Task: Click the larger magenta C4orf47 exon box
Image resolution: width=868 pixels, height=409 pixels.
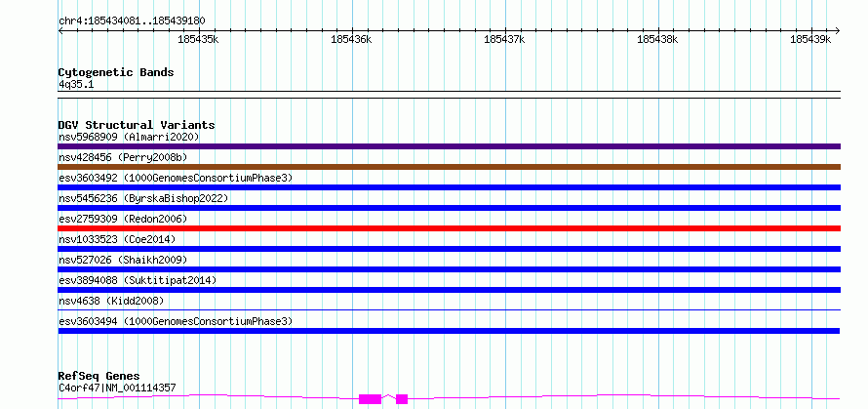Action: [370, 399]
